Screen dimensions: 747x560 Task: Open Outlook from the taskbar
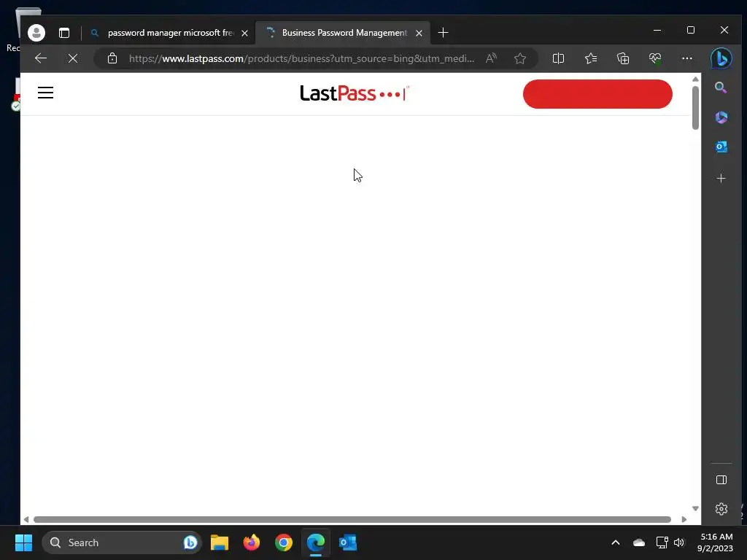coord(348,542)
